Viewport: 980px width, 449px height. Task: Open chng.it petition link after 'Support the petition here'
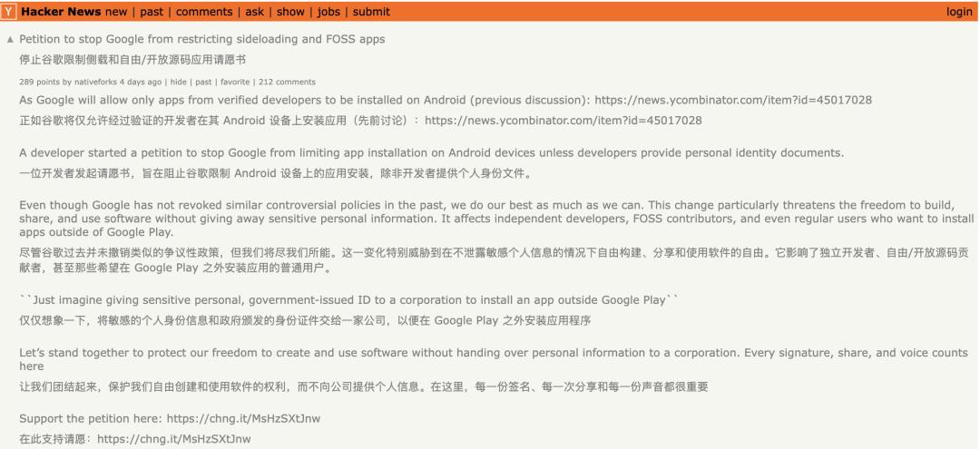[244, 418]
